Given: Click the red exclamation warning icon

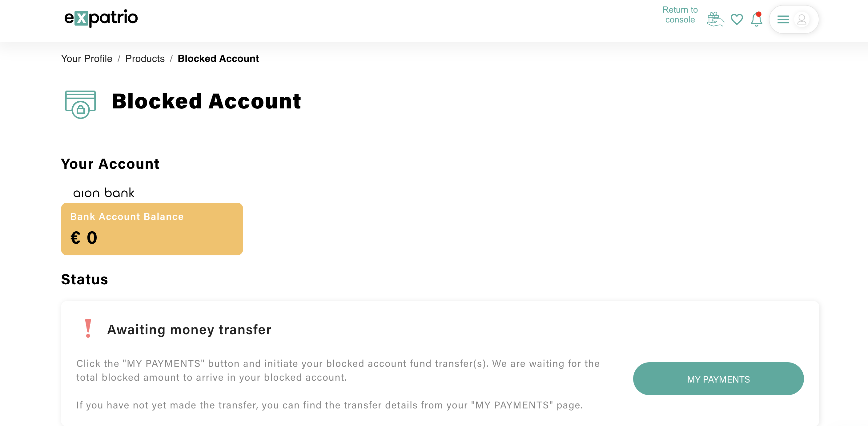Looking at the screenshot, I should tap(88, 328).
